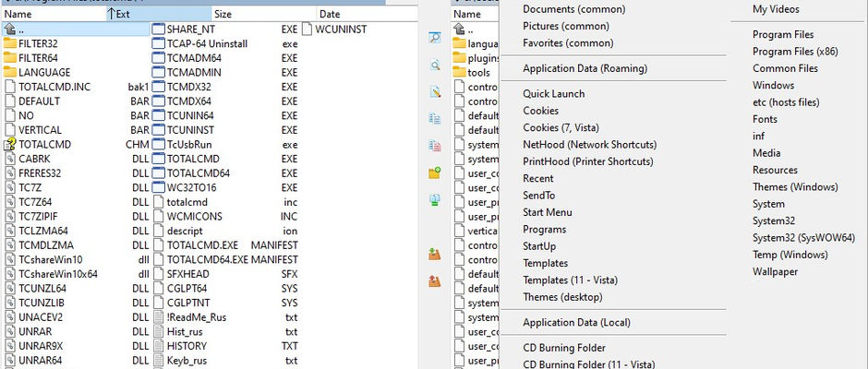Click the New folder icon with green plus
The width and height of the screenshot is (868, 369).
(435, 173)
